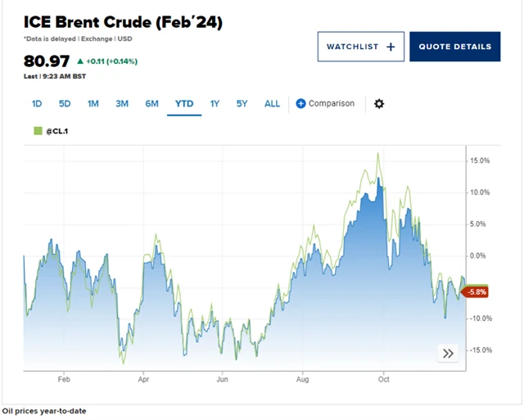The height and width of the screenshot is (420, 524).
Task: Click the double-chevron expand chart icon
Action: click(x=448, y=354)
